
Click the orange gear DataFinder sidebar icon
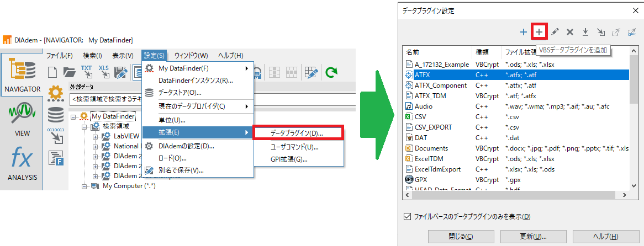coord(55,94)
